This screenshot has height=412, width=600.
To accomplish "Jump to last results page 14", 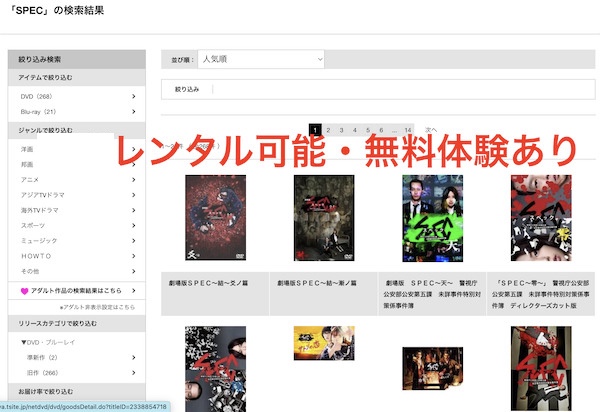I will [408, 130].
